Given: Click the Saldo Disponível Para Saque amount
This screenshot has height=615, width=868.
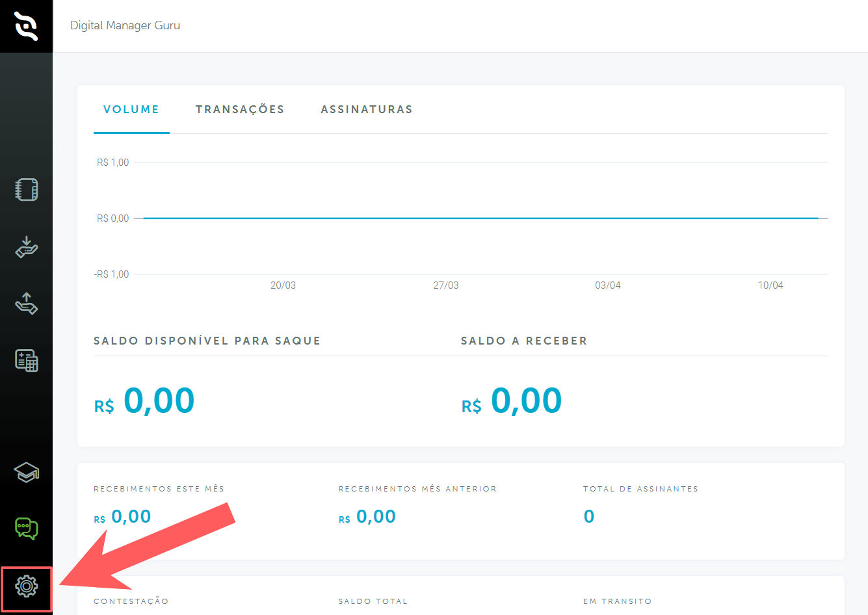Looking at the screenshot, I should point(144,400).
